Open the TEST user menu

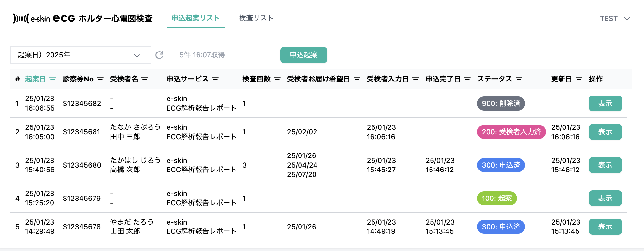(615, 19)
